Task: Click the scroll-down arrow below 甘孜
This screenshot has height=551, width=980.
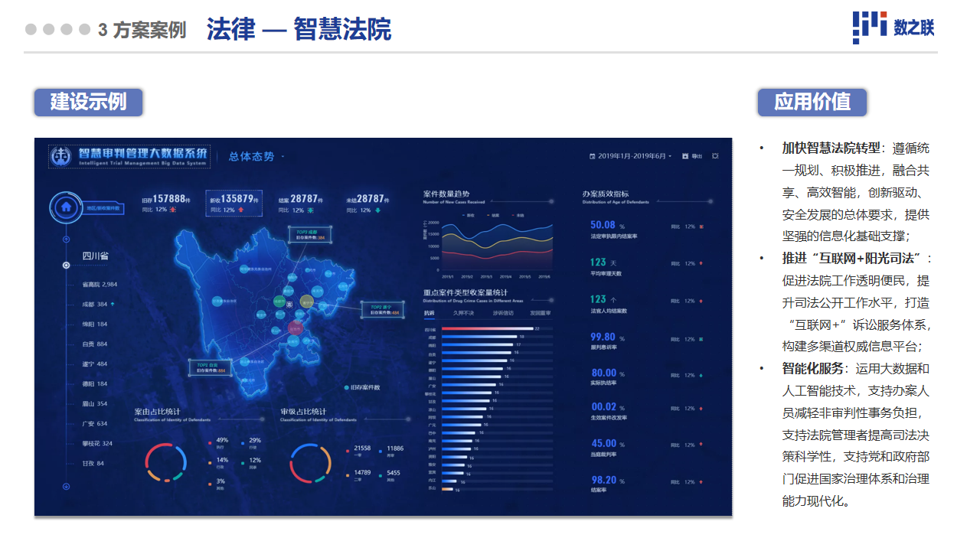Action: pyautogui.click(x=66, y=486)
